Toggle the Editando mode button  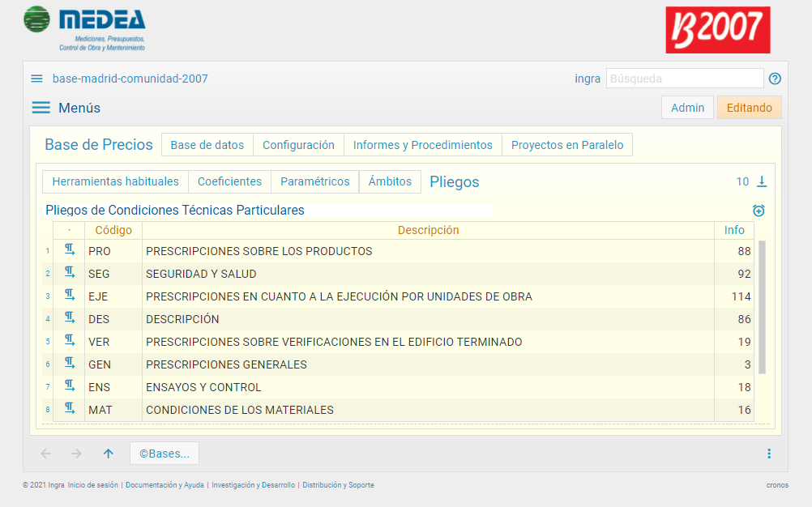click(x=749, y=108)
